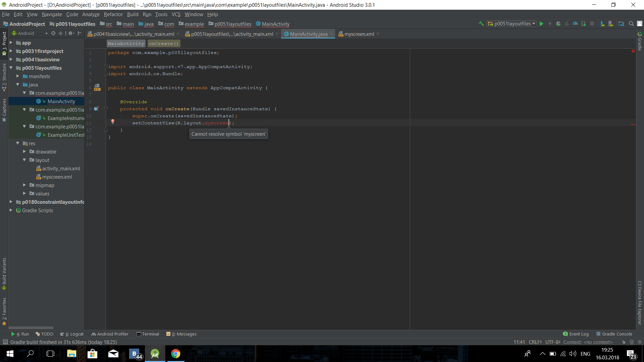Click the related XML file gutter icon

pos(97,87)
